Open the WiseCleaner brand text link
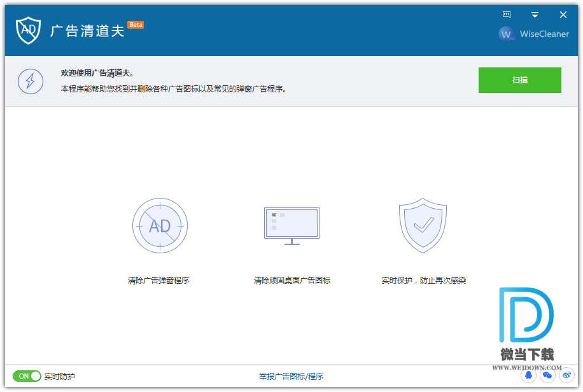The image size is (583, 392). pyautogui.click(x=544, y=34)
